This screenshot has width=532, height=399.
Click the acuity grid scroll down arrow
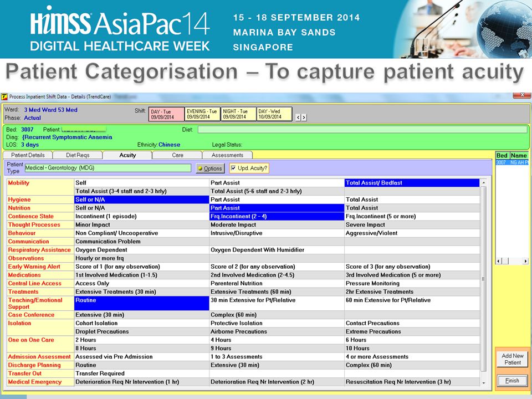(484, 383)
